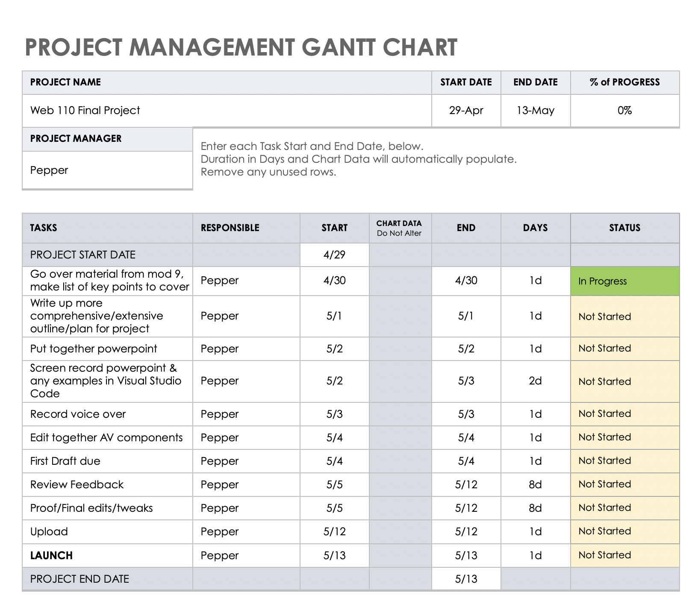Select the 'Upload' task cell
Screen dimensions: 695x616
(107, 532)
